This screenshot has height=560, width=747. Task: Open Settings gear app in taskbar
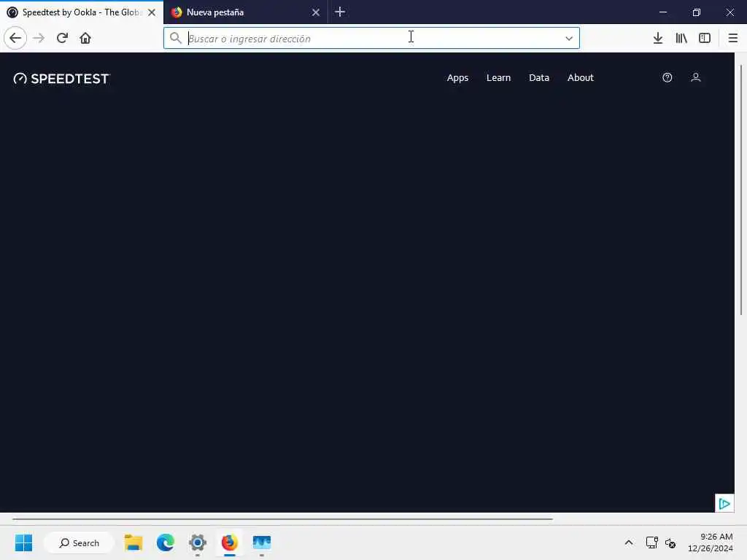pyautogui.click(x=197, y=542)
